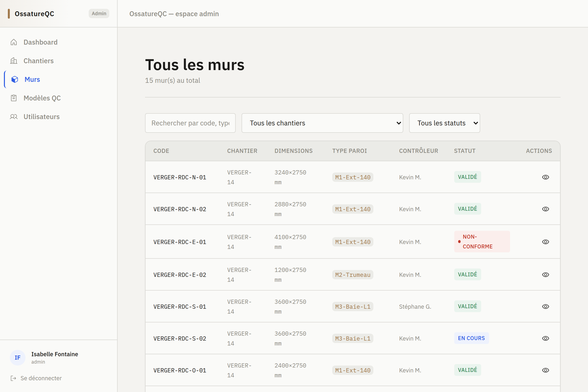Click code VERGER-RDC-E-01
Viewport: 588px width, 392px height.
[180, 242]
